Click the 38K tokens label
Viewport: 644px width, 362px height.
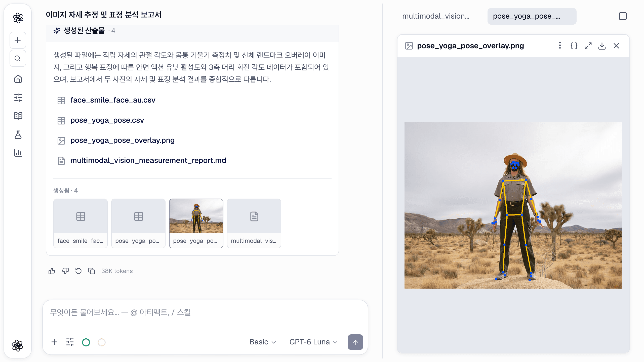pos(117,271)
